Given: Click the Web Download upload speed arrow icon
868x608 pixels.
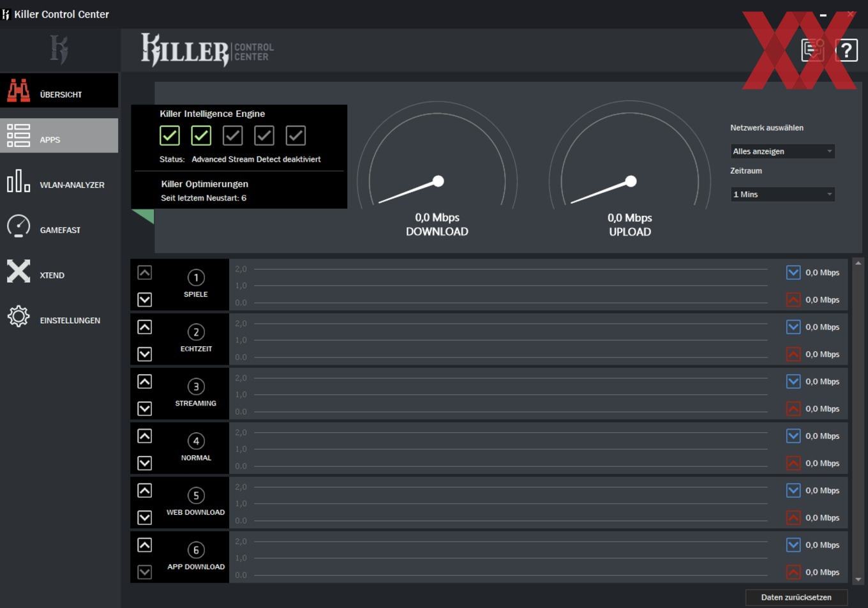Looking at the screenshot, I should 793,517.
